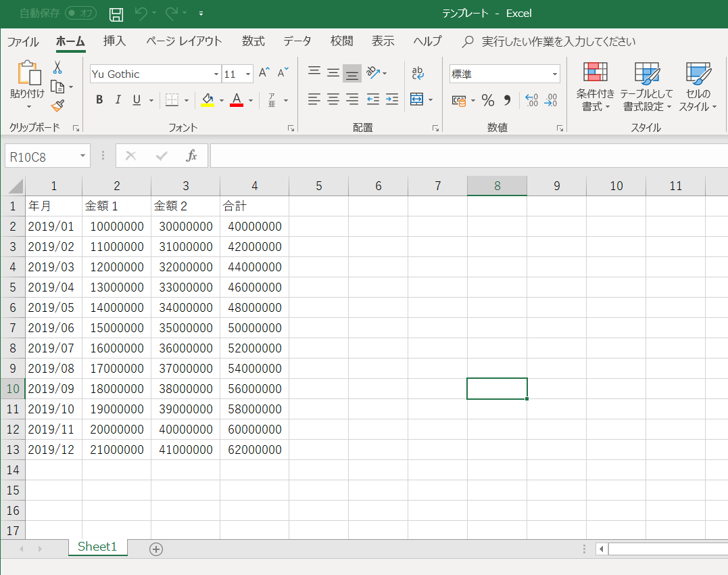728x575 pixels.
Task: Open font color dropdown arrow
Action: point(251,100)
